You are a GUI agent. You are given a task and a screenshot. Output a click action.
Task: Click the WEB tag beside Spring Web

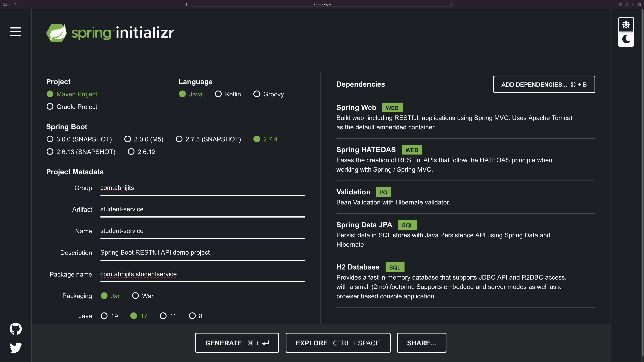392,108
